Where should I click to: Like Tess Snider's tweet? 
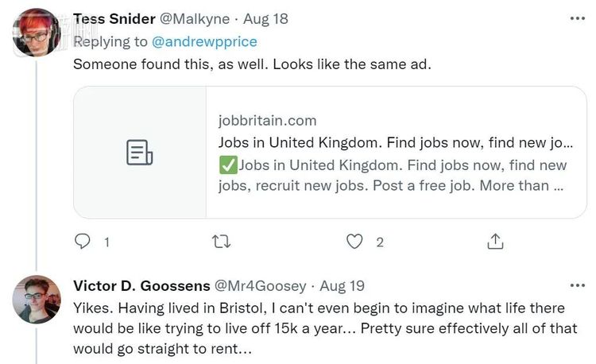pyautogui.click(x=355, y=242)
